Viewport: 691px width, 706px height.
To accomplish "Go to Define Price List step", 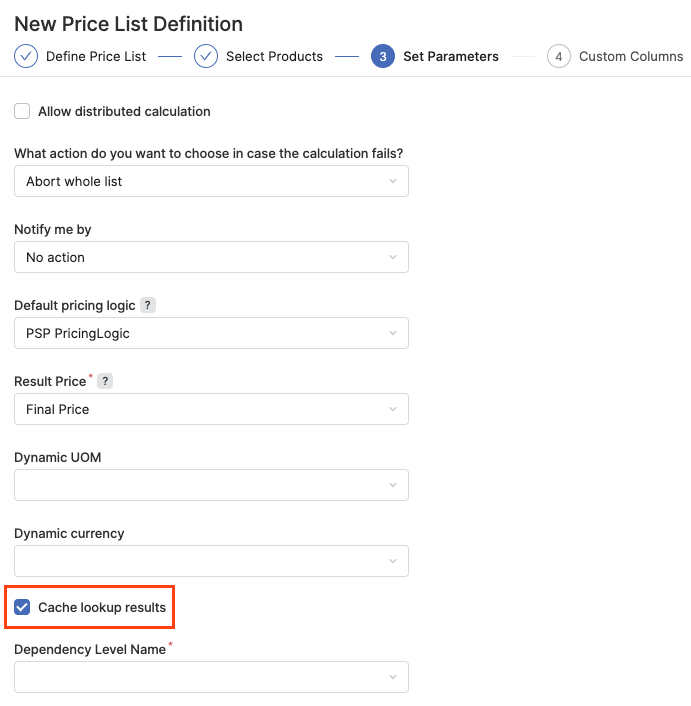I will pyautogui.click(x=96, y=56).
